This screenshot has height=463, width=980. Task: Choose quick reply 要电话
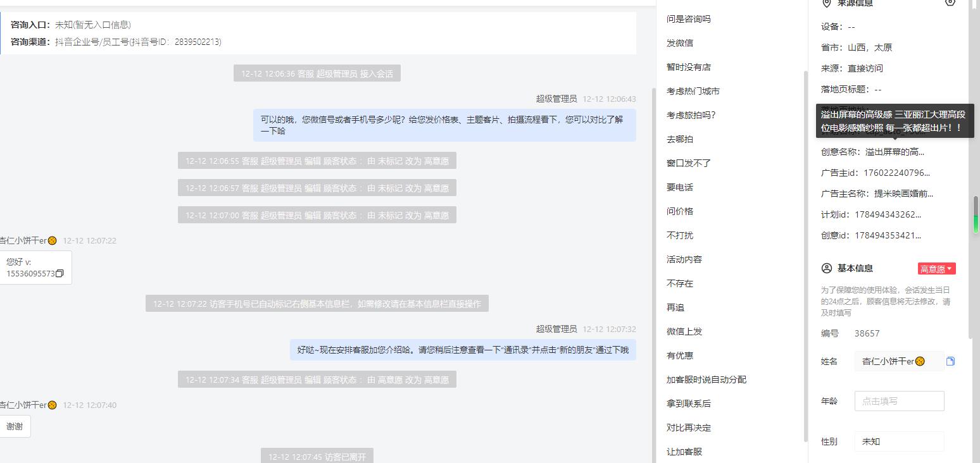(x=679, y=187)
